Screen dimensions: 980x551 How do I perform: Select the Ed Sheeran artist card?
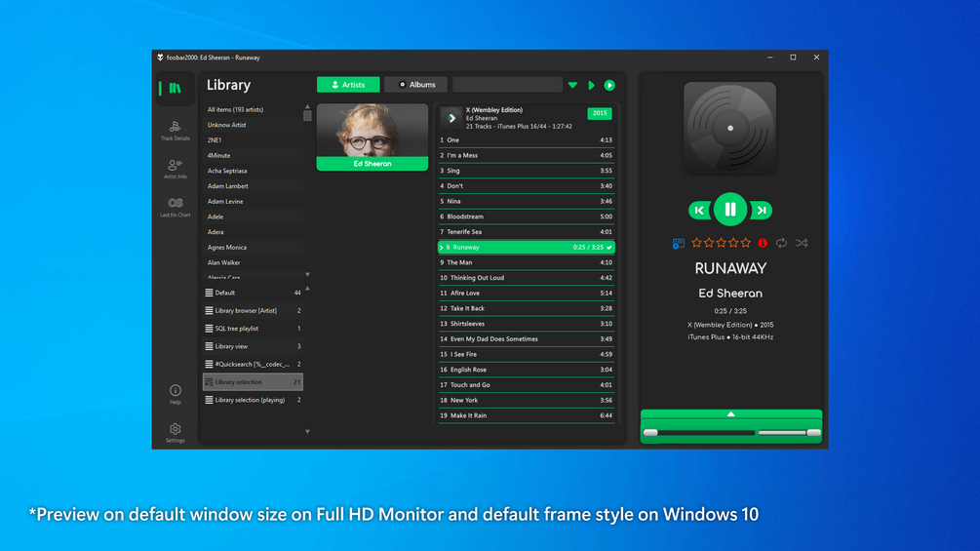click(x=372, y=138)
